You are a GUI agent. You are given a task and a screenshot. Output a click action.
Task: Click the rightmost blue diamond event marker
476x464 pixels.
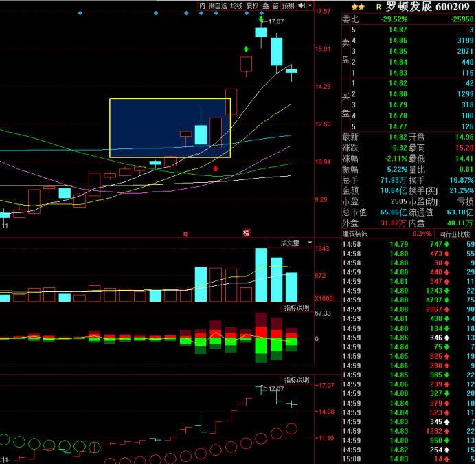pyautogui.click(x=261, y=13)
